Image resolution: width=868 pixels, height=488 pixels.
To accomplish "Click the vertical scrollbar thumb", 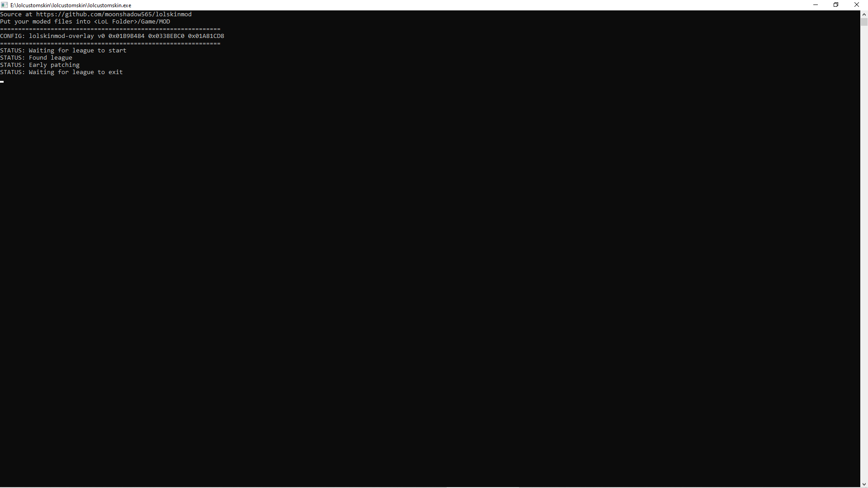I will (x=864, y=22).
